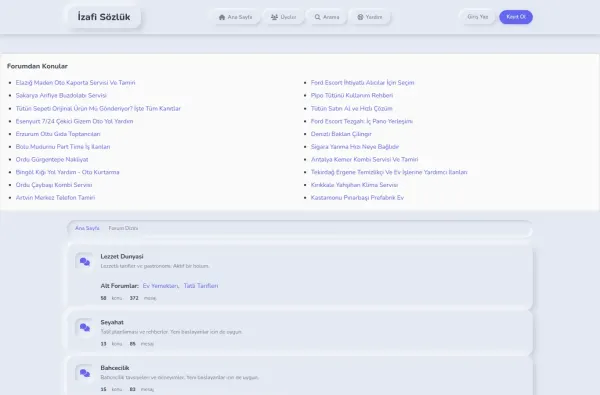Click the Giriş Yap button
This screenshot has width=600, height=395.
(x=478, y=17)
